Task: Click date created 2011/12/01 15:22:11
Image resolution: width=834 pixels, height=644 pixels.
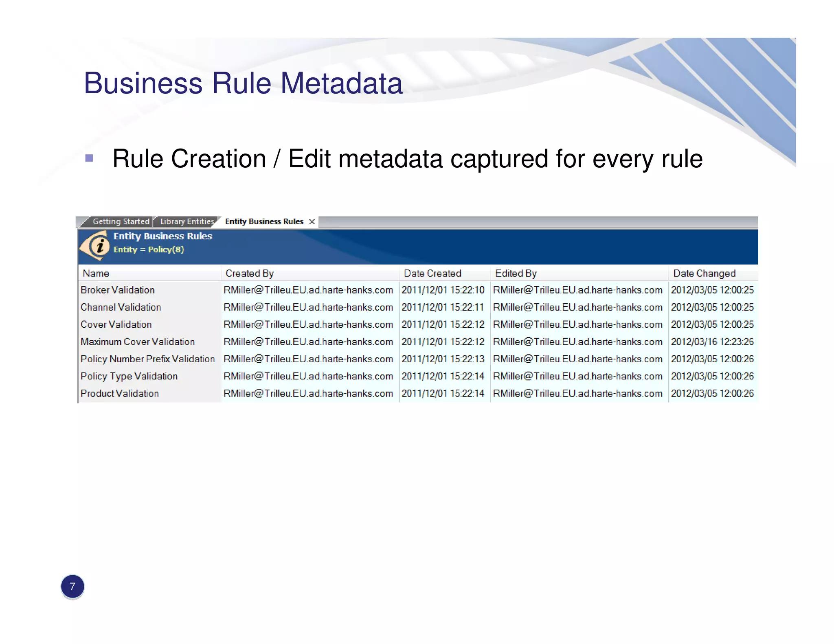Action: click(443, 307)
